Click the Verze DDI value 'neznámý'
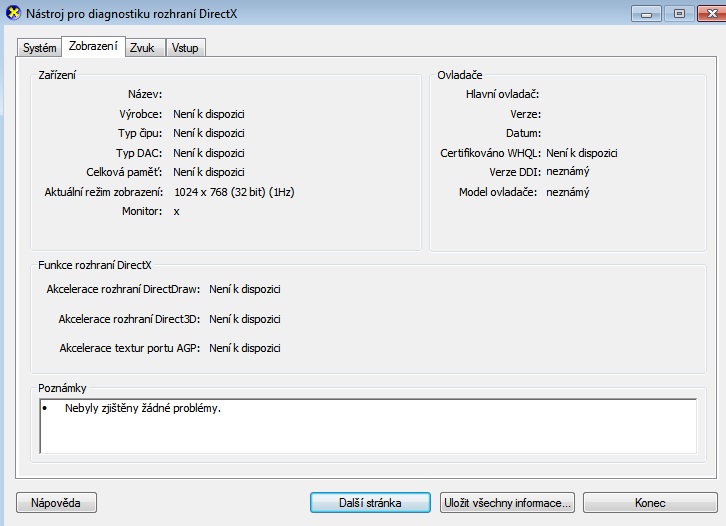The height and width of the screenshot is (526, 726). point(568,172)
